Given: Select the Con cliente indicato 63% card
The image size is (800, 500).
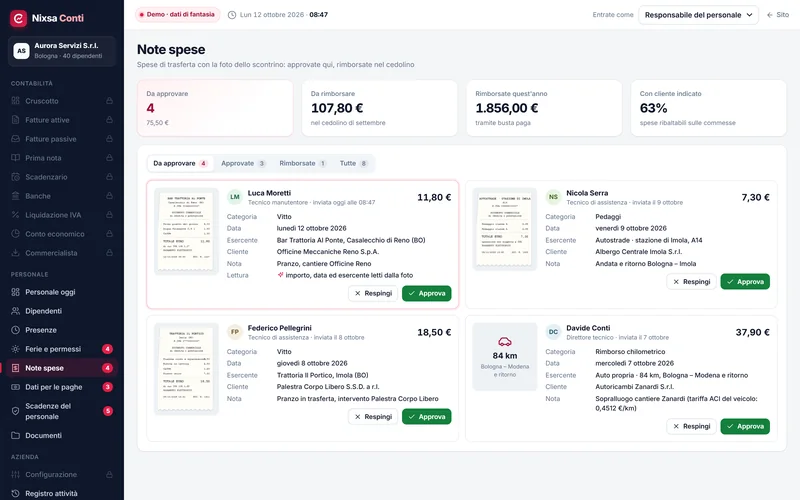Looking at the screenshot, I should click(709, 108).
